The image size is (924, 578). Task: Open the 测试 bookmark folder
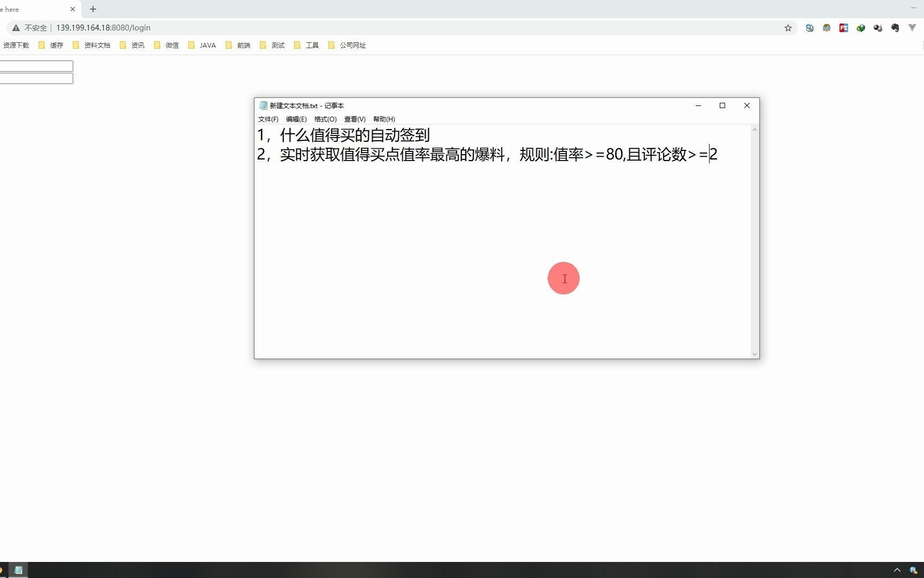pos(272,45)
